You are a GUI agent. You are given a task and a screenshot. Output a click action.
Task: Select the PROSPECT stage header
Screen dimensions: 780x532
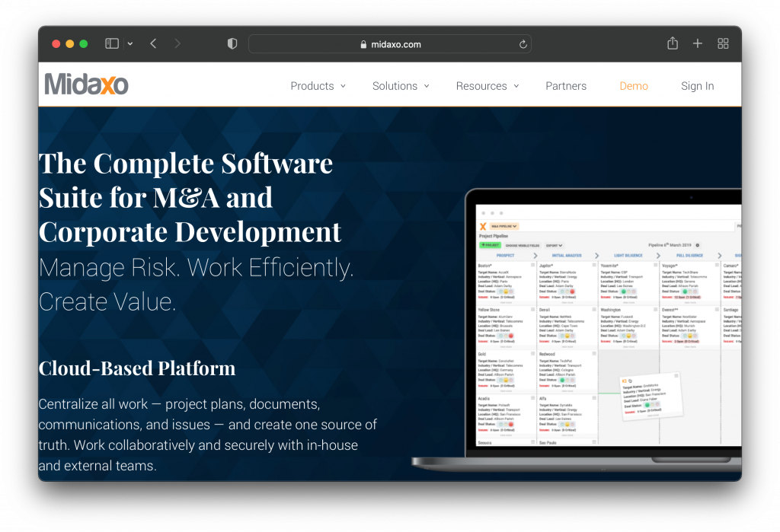[x=506, y=256]
